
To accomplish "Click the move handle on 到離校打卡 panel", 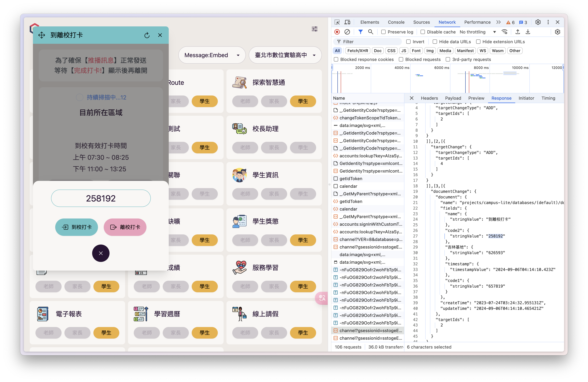I will point(41,35).
